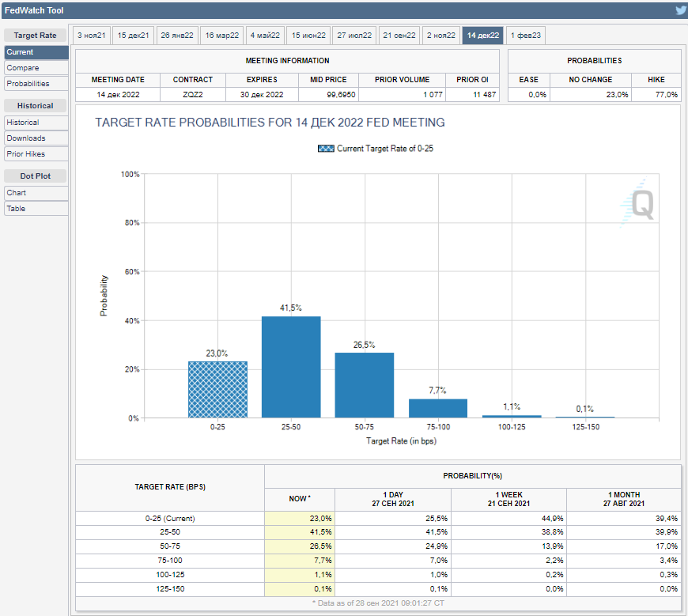Viewport: 688px width, 616px height.
Task: Open the 4 май22 meeting tab
Action: 265,36
